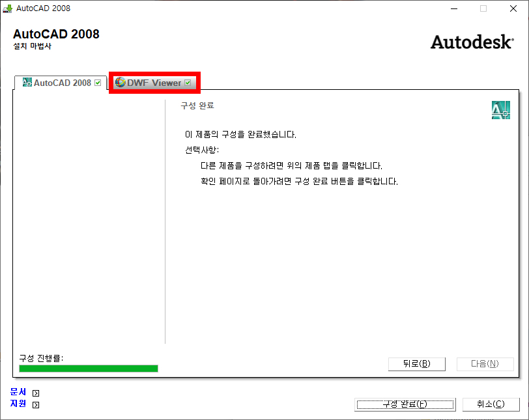Click the 선택사항: label

click(202, 150)
